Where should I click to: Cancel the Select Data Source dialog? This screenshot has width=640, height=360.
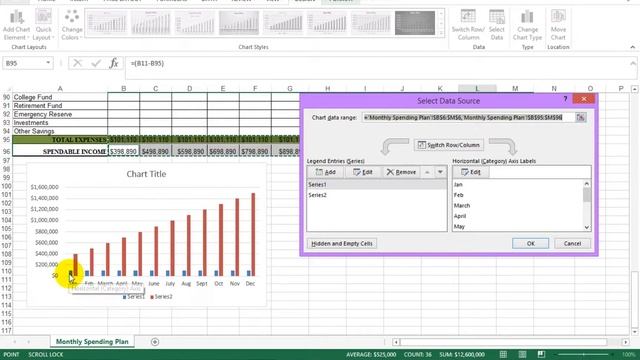572,244
